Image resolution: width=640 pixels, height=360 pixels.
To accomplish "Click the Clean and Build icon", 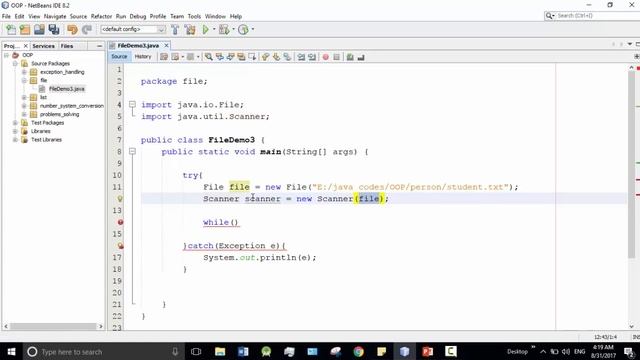I will pos(190,29).
